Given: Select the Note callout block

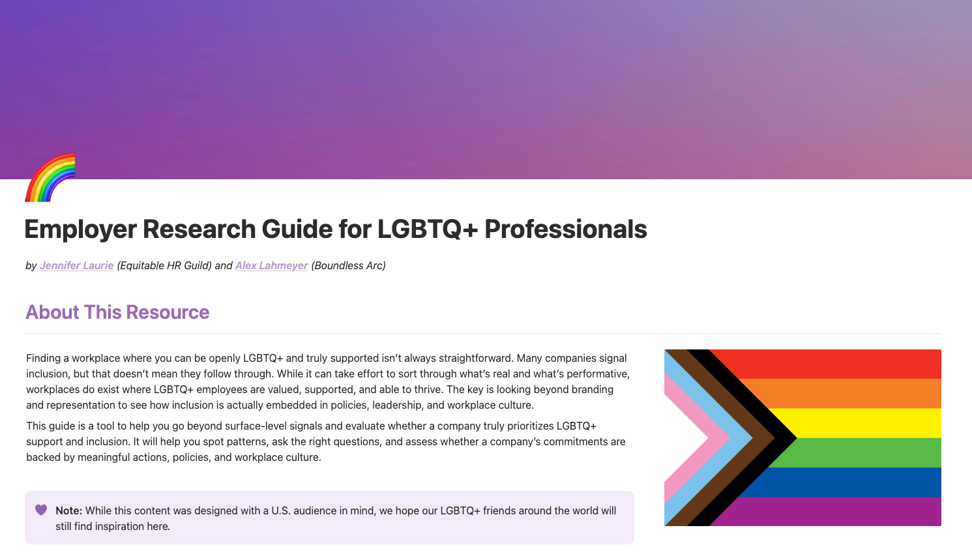Looking at the screenshot, I should (329, 518).
